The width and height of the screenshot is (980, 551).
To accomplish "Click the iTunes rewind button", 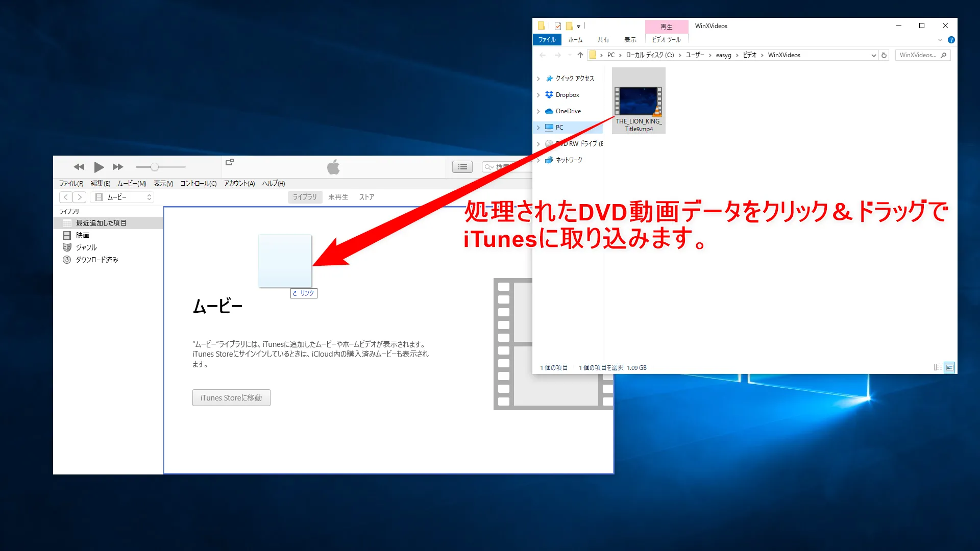I will (x=79, y=167).
